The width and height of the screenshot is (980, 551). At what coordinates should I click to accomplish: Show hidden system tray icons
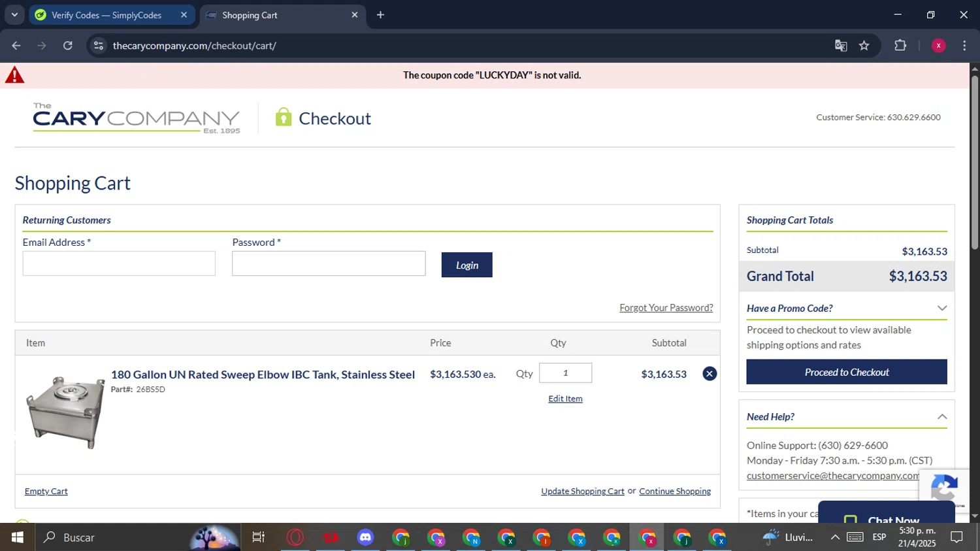point(835,537)
